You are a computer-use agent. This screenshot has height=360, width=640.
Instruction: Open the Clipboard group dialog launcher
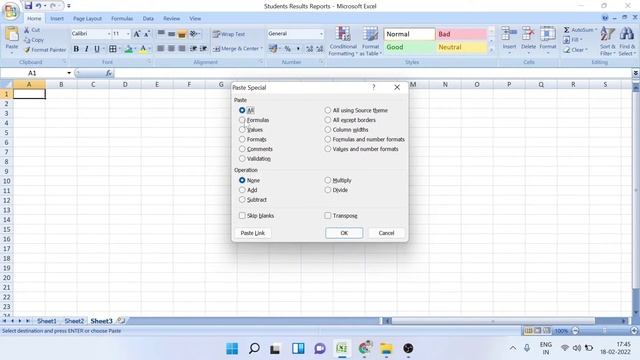[64, 62]
